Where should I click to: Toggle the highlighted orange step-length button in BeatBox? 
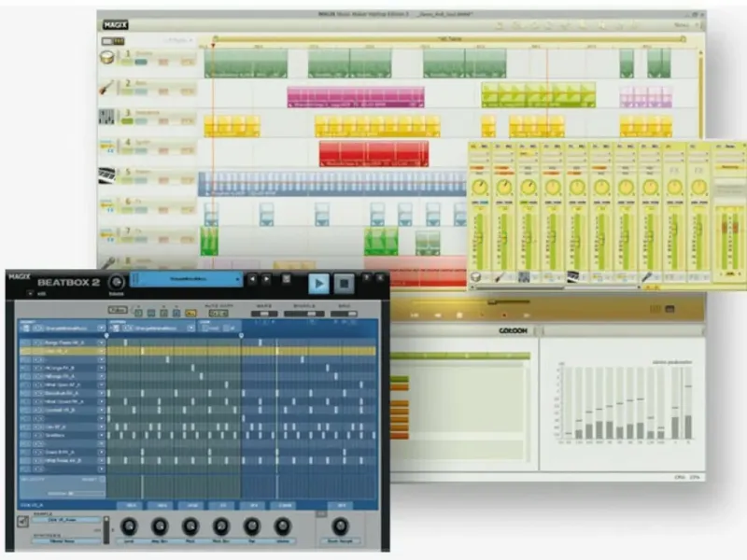coord(190,313)
